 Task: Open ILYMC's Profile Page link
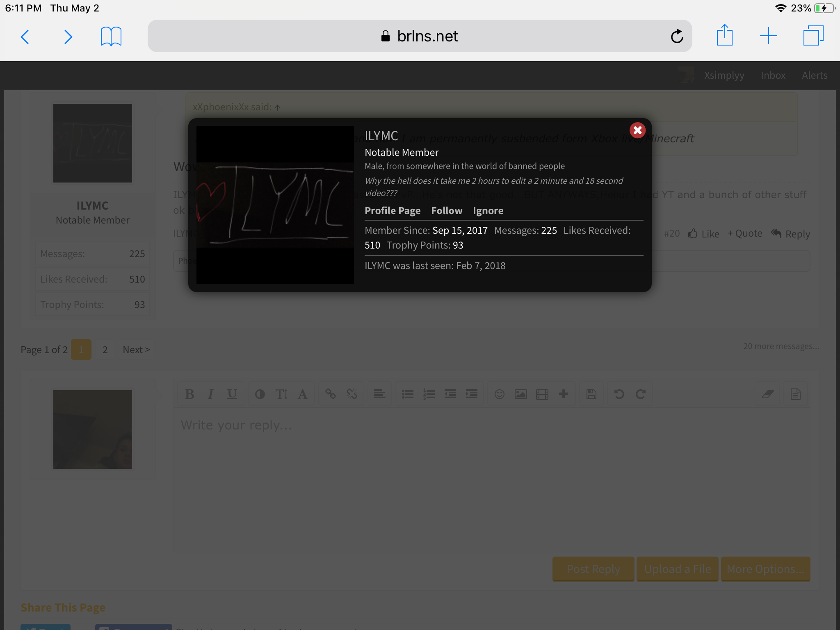393,210
